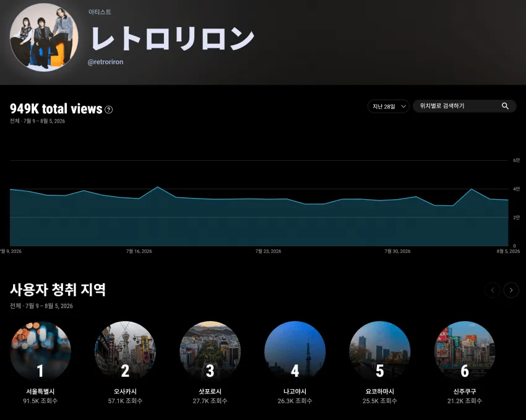The height and width of the screenshot is (420, 526).
Task: Click the help icon beside total views
Action: pos(109,109)
